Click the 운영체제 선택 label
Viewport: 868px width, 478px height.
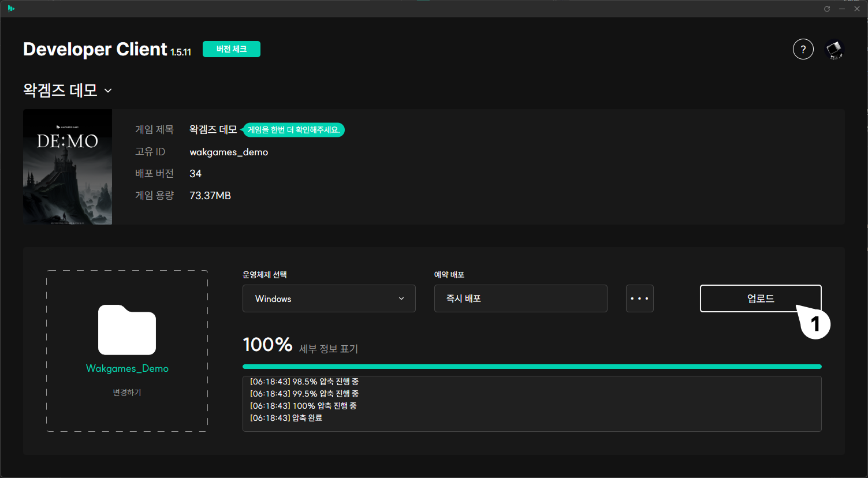click(265, 275)
